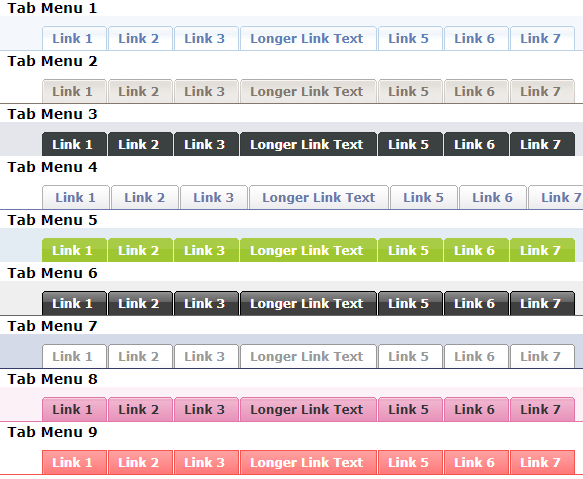
Task: Select pink Link 5 in Tab Menu 8
Action: coord(410,409)
